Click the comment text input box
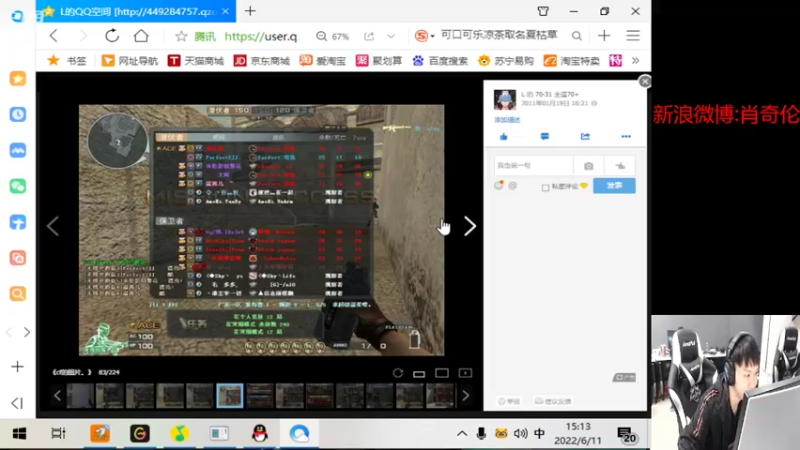This screenshot has width=800, height=450. 534,166
